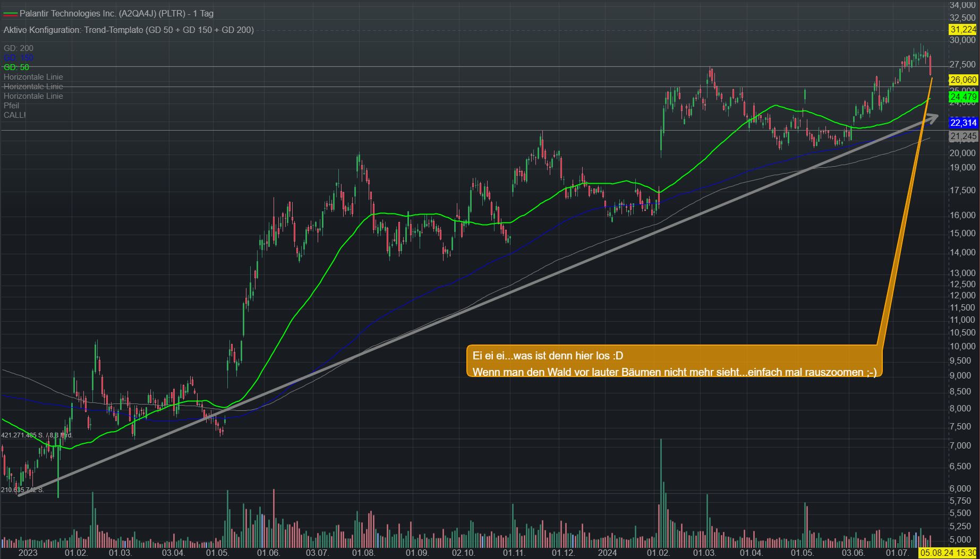The width and height of the screenshot is (980, 559).
Task: Click the 20,000 level on the price axis
Action: (x=962, y=153)
